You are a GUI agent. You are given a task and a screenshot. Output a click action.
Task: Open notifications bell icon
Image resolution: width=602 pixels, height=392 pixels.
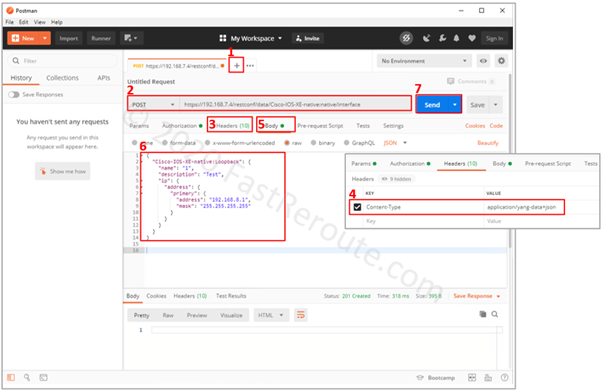(456, 38)
